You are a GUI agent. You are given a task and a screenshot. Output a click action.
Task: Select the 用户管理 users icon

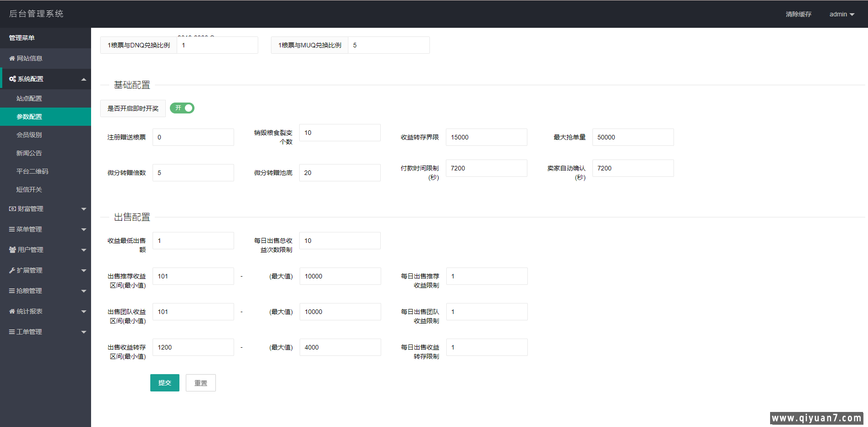point(12,250)
